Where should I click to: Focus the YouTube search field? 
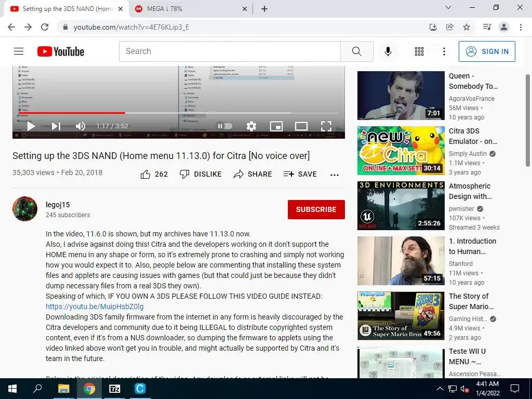click(230, 51)
